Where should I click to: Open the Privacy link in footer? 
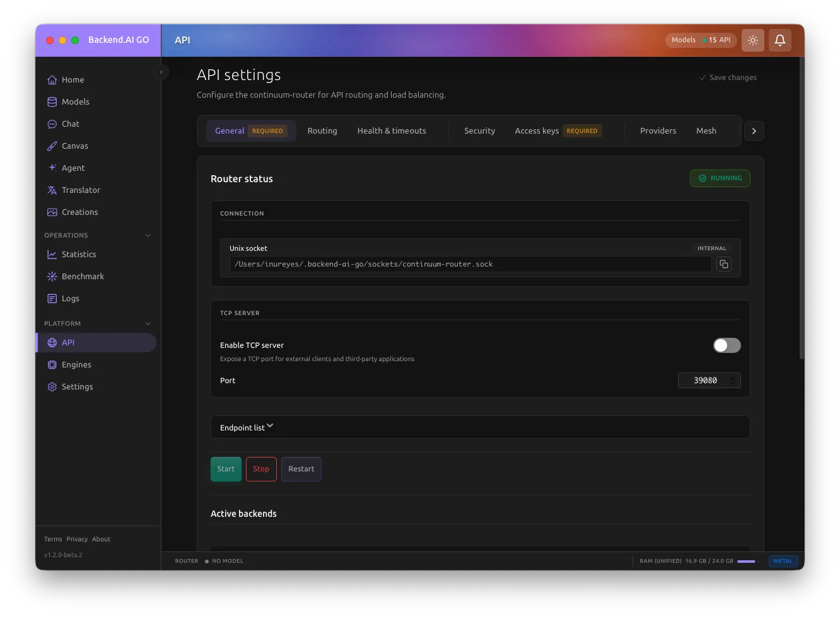coord(77,539)
